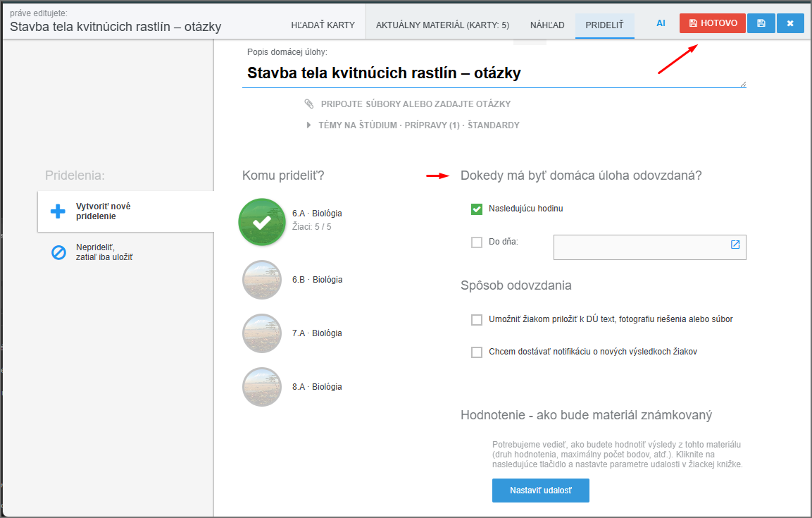The width and height of the screenshot is (812, 518).
Task: Select the 7.A Biológia class circle
Action: click(262, 333)
